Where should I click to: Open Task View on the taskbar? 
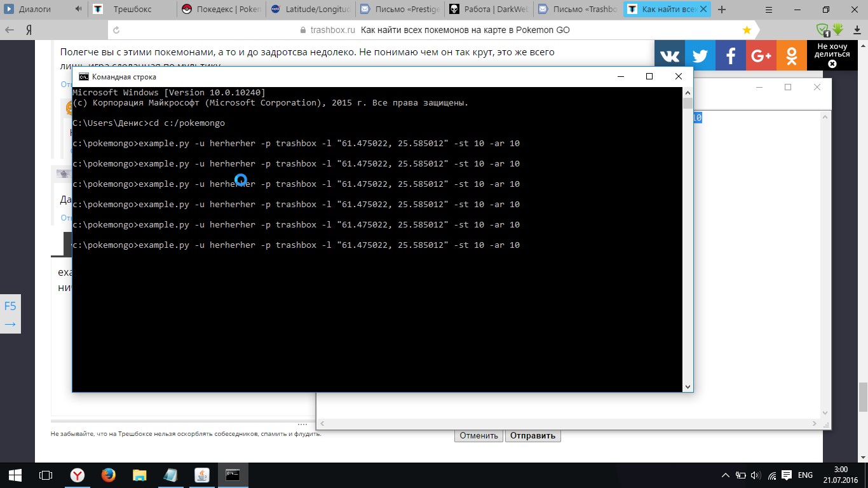tap(46, 475)
